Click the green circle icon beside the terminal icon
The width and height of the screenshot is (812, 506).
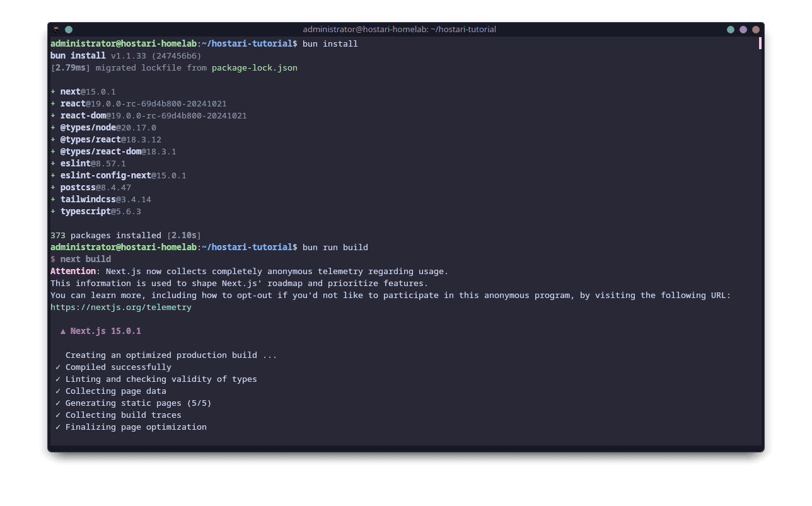pos(68,29)
